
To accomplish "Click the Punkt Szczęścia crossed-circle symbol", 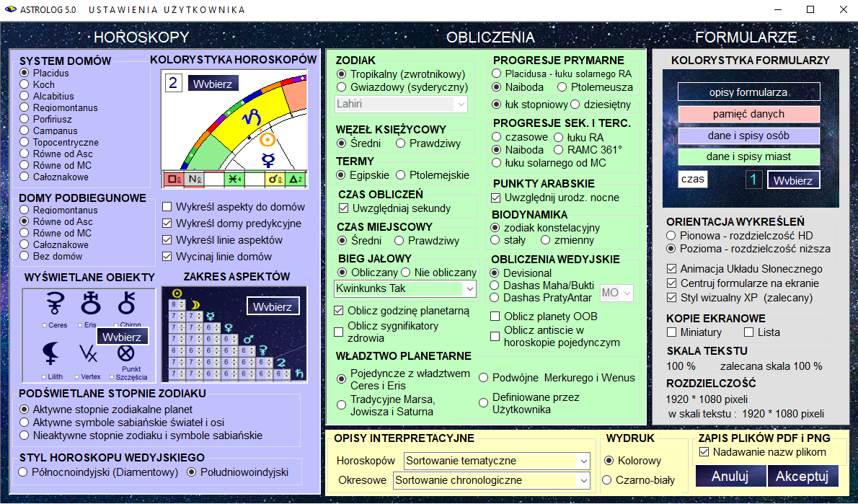I will [126, 353].
